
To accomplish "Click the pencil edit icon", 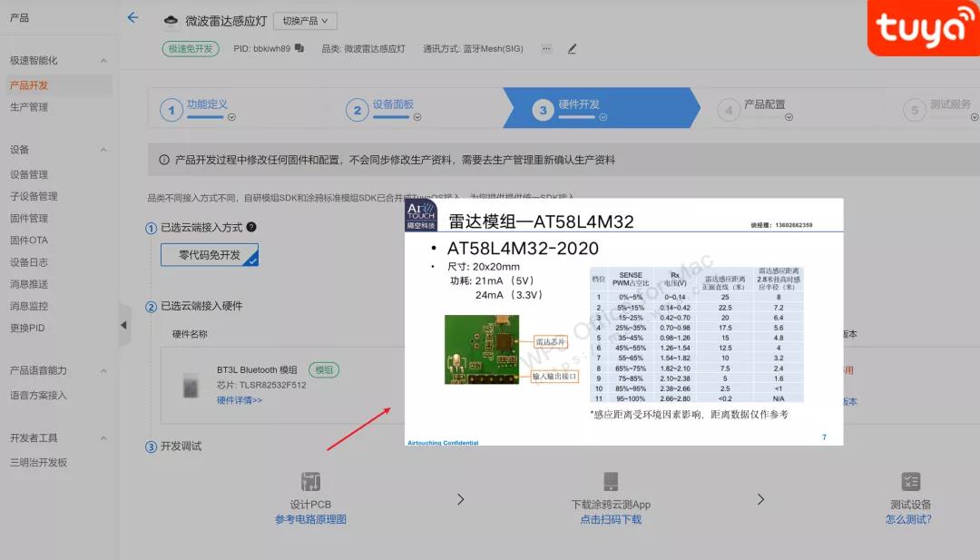I will 572,48.
